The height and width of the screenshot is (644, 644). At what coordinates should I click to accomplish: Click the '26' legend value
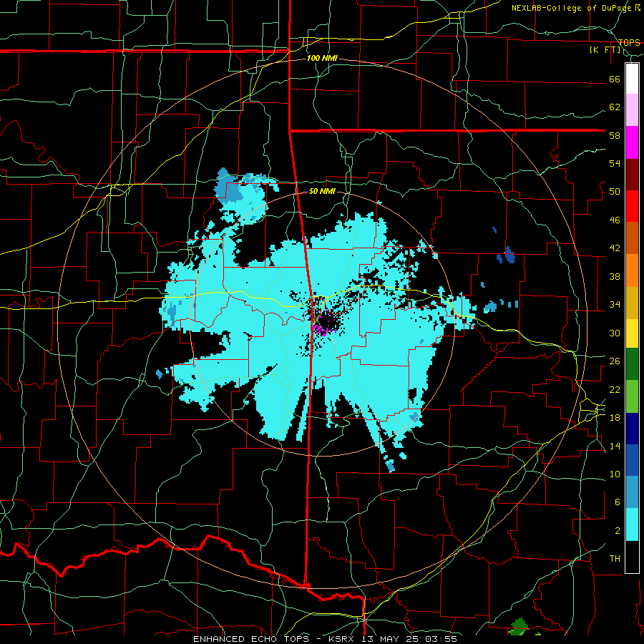[x=615, y=361]
